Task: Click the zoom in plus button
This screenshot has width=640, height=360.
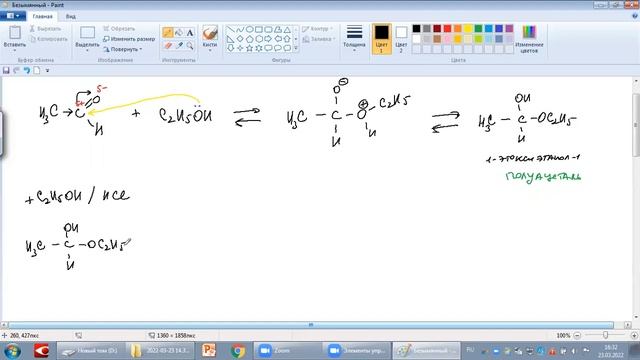Action: tap(634, 336)
